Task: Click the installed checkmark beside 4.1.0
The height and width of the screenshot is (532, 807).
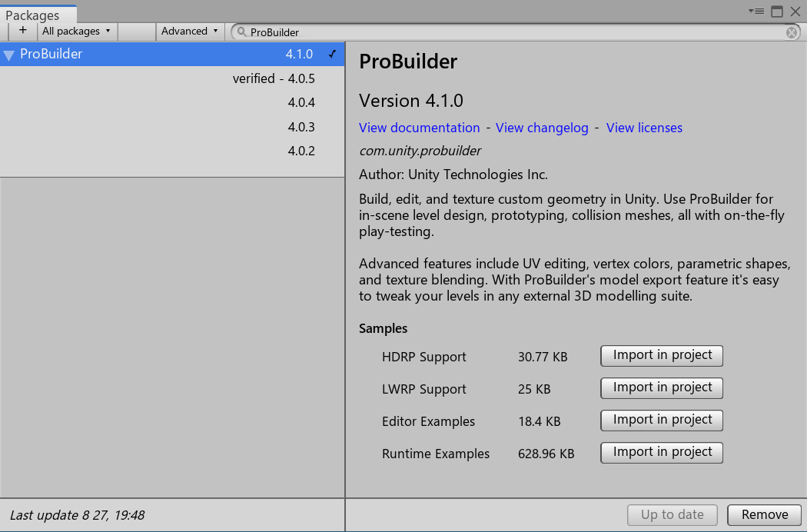Action: coord(333,54)
